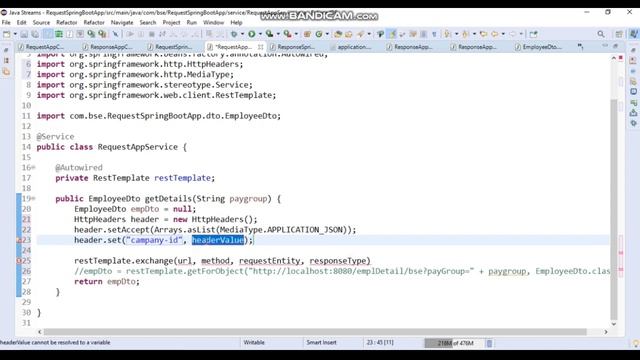Open the Coverage dropdown arrow

click(x=278, y=34)
